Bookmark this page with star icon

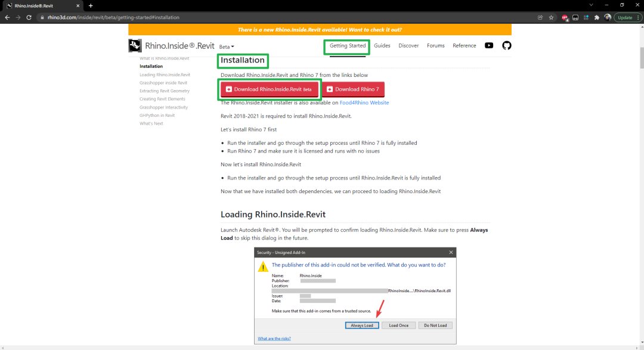[551, 18]
